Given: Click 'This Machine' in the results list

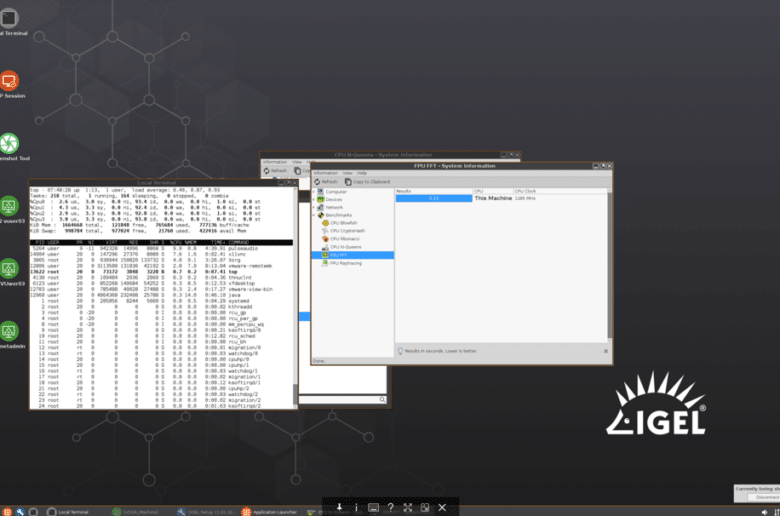Looking at the screenshot, I should (x=493, y=198).
